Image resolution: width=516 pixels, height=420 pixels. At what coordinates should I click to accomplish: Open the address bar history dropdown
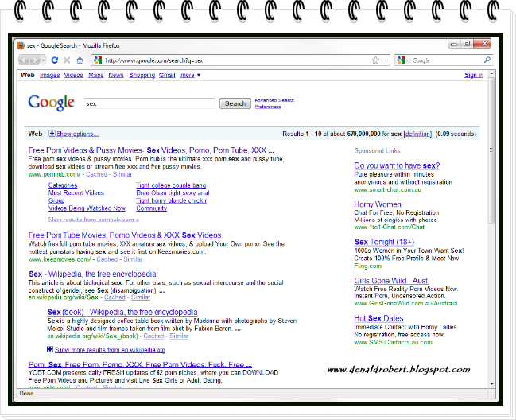[x=385, y=60]
